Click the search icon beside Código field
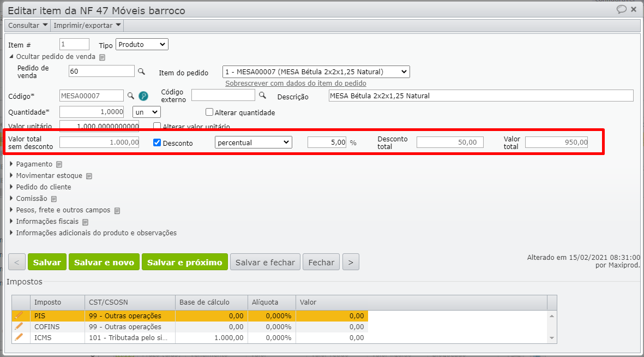Screen dimensions: 644x357 131,96
